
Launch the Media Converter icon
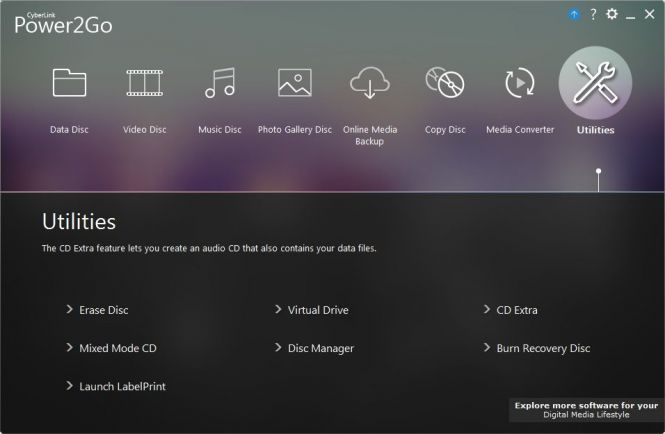click(x=520, y=83)
